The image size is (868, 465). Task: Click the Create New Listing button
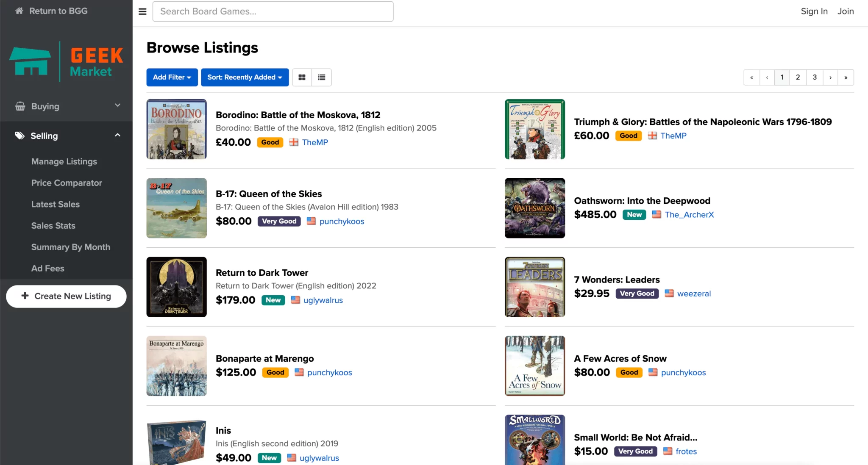click(x=66, y=296)
